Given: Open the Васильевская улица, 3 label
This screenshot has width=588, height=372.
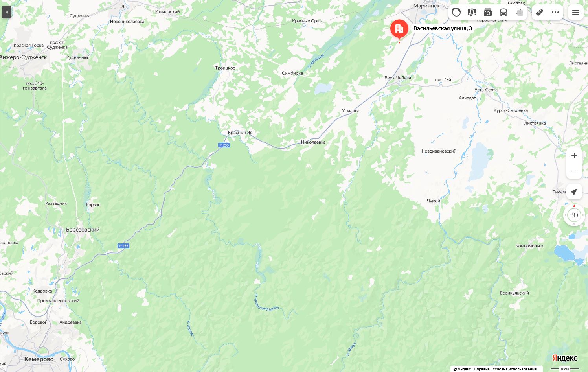Looking at the screenshot, I should click(x=443, y=28).
